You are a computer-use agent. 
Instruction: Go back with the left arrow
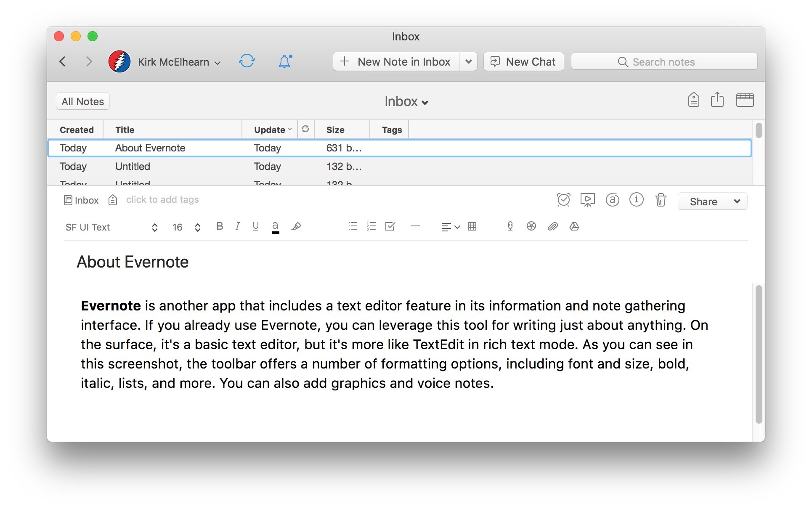coord(63,62)
